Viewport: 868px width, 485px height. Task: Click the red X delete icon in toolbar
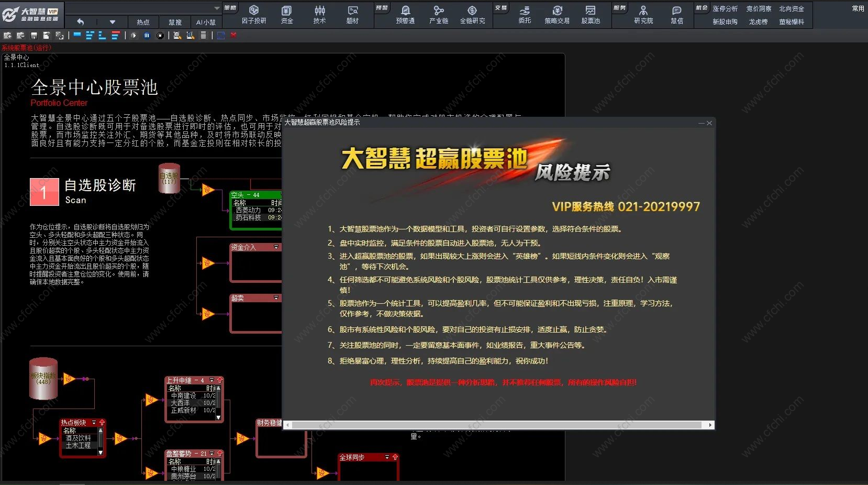tap(233, 35)
